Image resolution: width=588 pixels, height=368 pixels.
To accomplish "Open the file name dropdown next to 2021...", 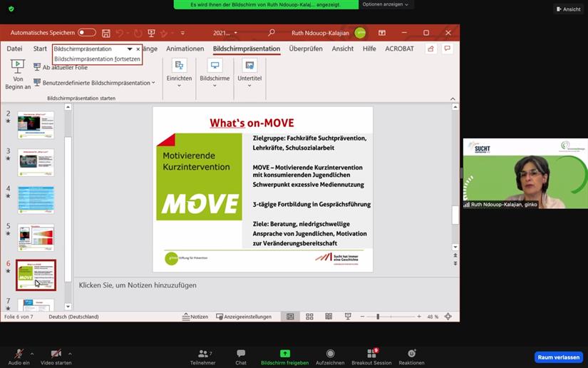I will [235, 33].
